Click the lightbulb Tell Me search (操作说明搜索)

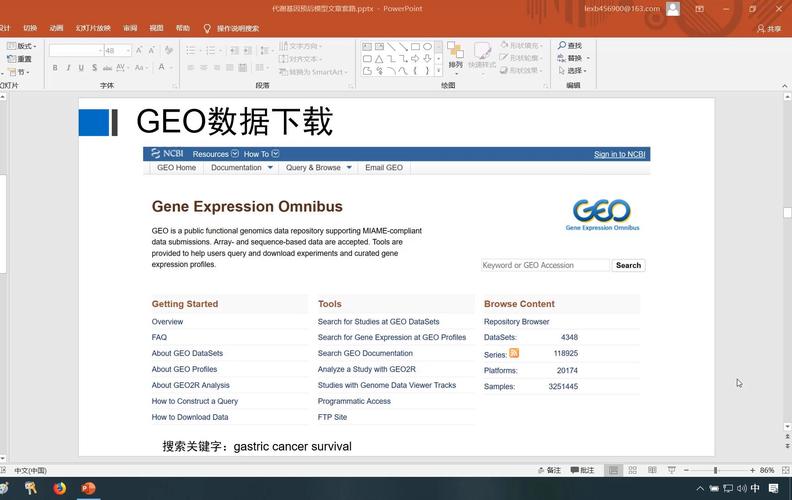coord(232,28)
